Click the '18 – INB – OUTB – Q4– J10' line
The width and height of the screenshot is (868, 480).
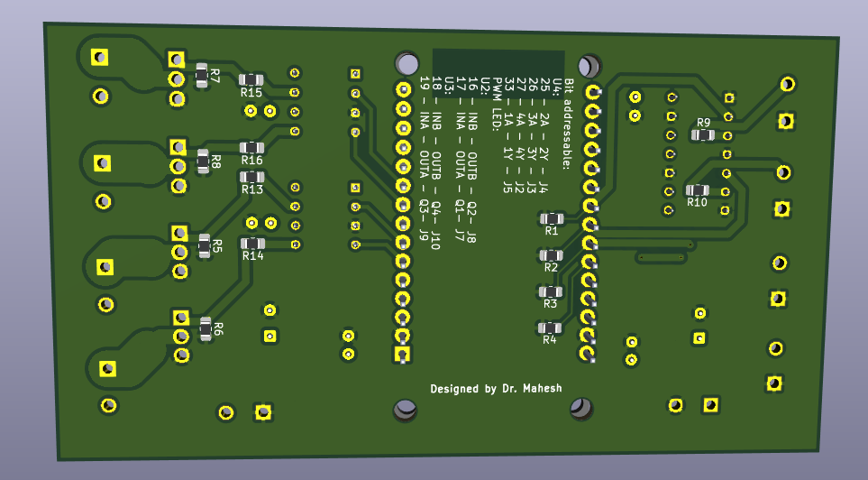click(436, 163)
